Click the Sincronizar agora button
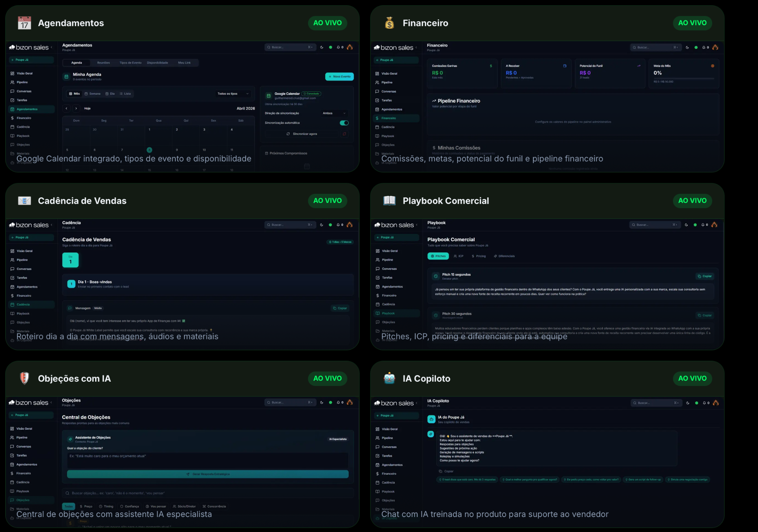 (x=302, y=134)
